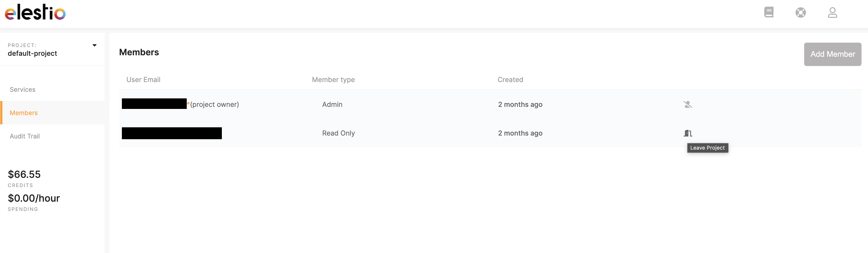
Task: Select the Read Only member type cell
Action: (338, 134)
